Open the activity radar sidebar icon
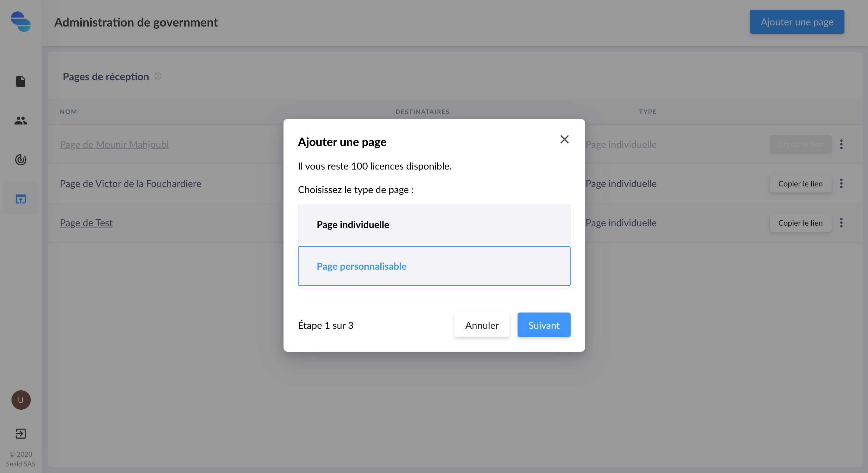Screen dimensions: 868x473 pyautogui.click(x=21, y=160)
